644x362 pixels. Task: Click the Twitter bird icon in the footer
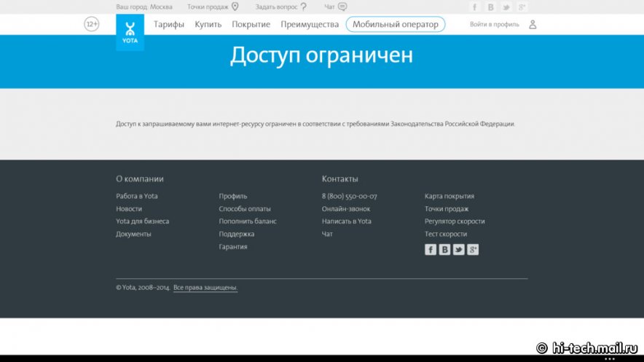tap(459, 250)
